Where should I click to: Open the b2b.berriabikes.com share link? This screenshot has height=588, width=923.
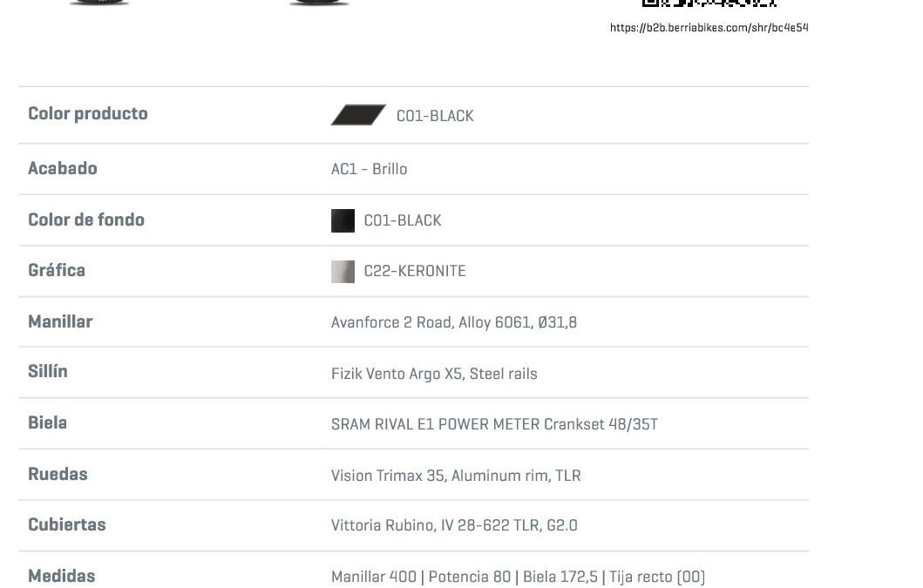[x=709, y=28]
